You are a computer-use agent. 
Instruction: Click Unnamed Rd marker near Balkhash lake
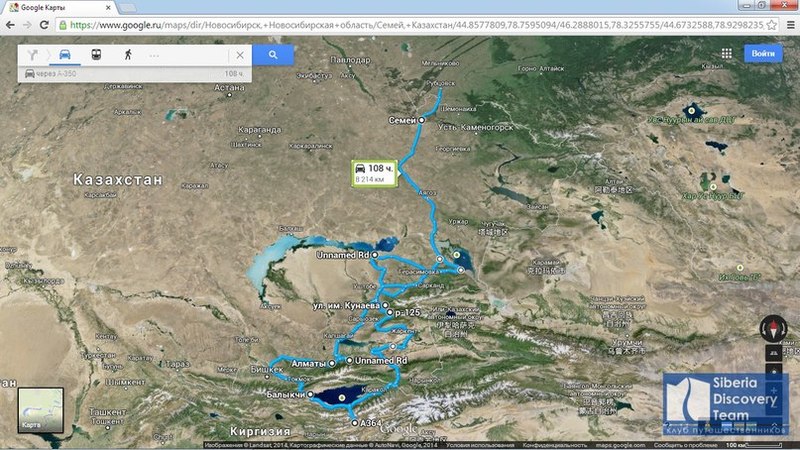tap(374, 255)
